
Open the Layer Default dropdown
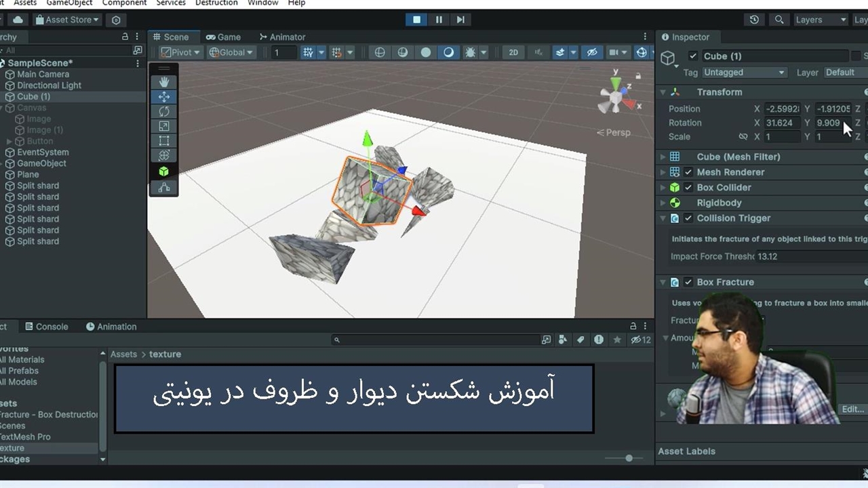[845, 73]
